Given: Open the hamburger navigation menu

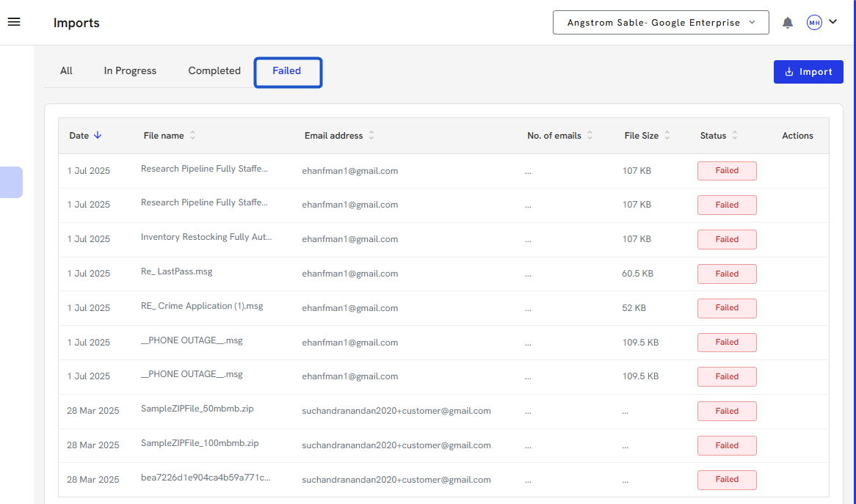Looking at the screenshot, I should pos(14,22).
